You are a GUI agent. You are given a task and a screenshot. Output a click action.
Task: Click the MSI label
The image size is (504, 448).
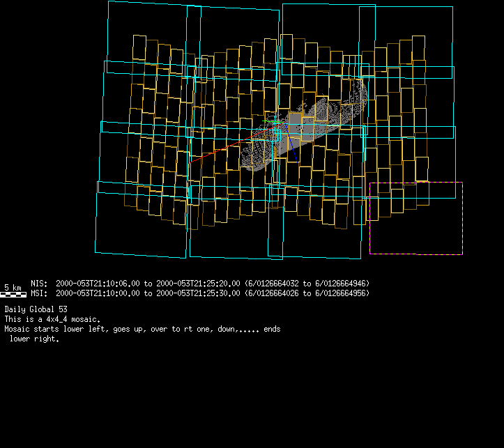point(38,293)
